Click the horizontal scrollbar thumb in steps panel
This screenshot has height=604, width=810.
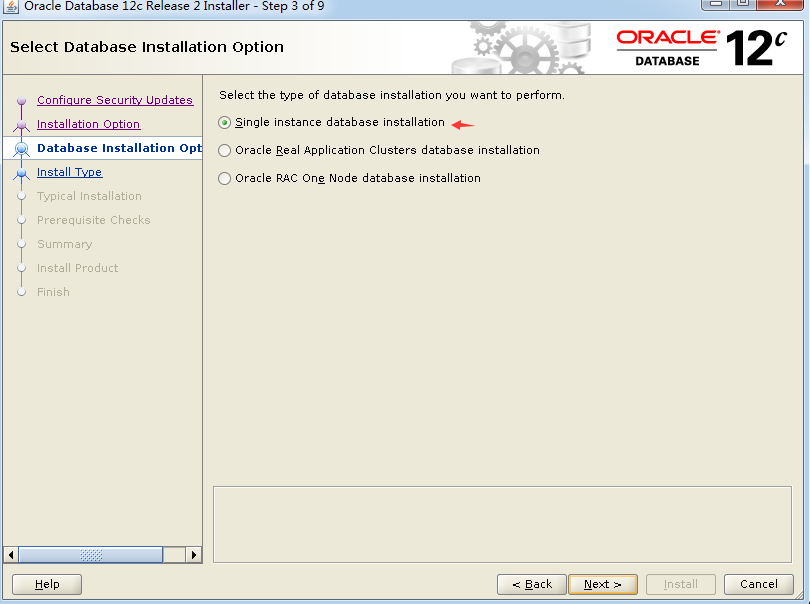coord(91,555)
